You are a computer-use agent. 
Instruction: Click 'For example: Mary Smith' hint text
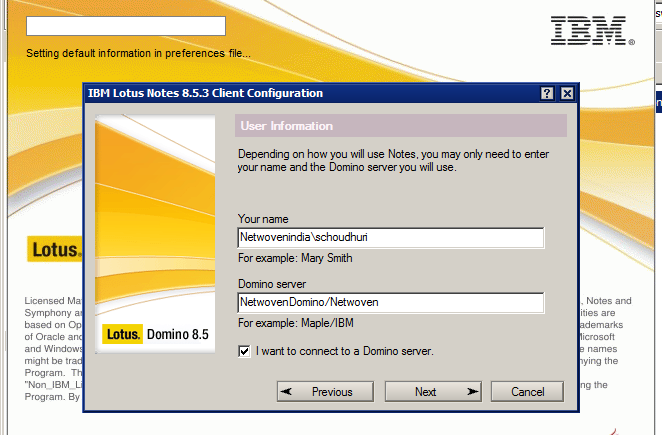tap(295, 258)
